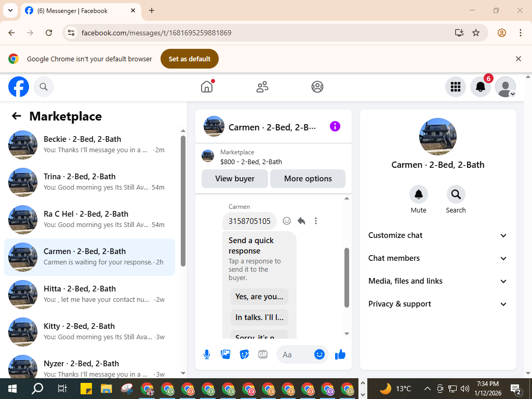
Task: Click the conversation list scrollbar
Action: pyautogui.click(x=183, y=201)
